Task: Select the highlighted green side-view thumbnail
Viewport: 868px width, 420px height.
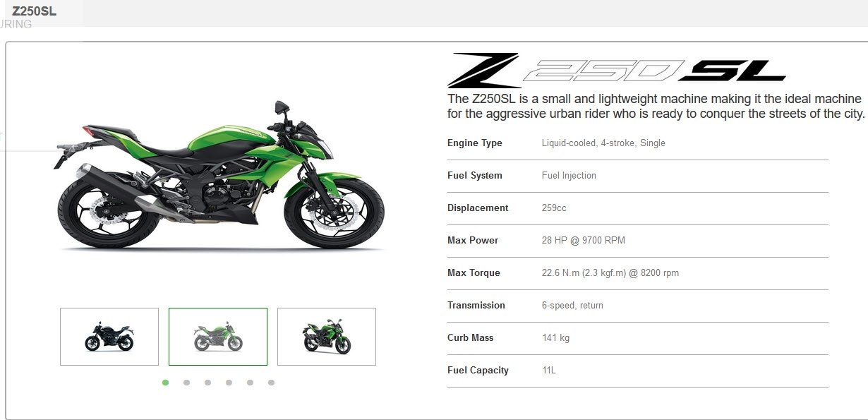Action: 218,337
